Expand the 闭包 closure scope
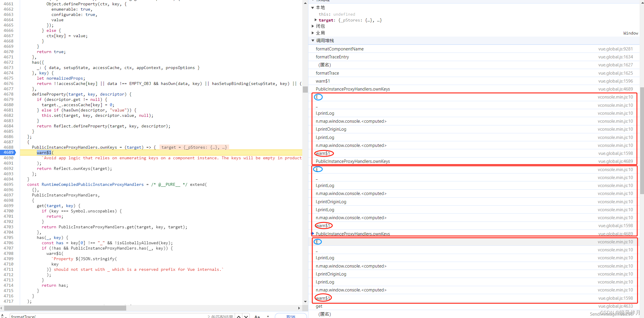 pos(313,26)
